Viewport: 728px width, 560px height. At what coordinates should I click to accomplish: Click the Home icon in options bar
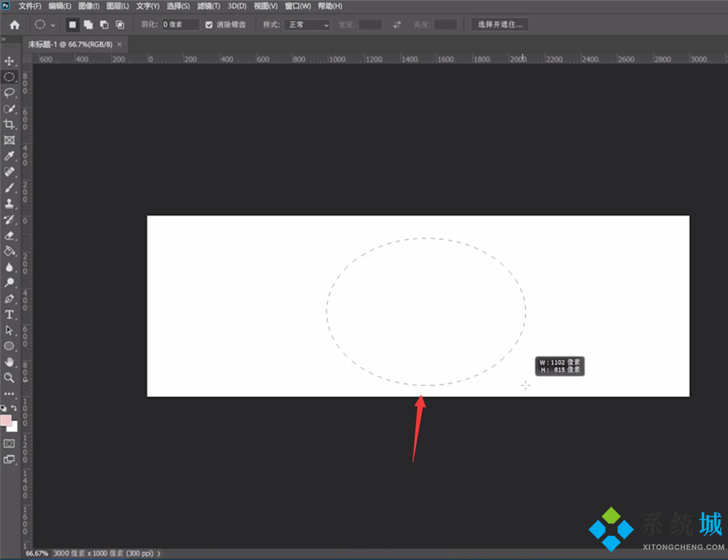click(x=14, y=25)
